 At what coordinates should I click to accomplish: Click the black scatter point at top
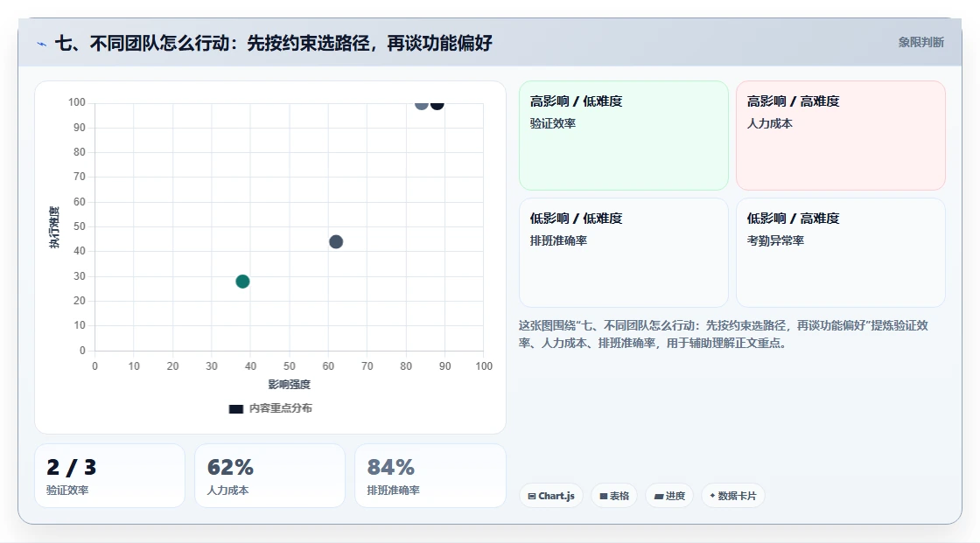[x=437, y=104]
